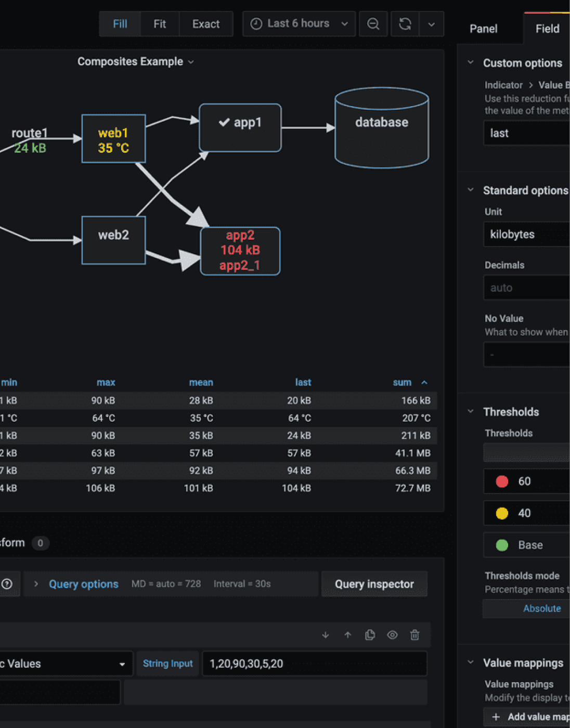Viewport: 570px width, 728px height.
Task: Move the query down with the arrow icon
Action: tap(326, 635)
